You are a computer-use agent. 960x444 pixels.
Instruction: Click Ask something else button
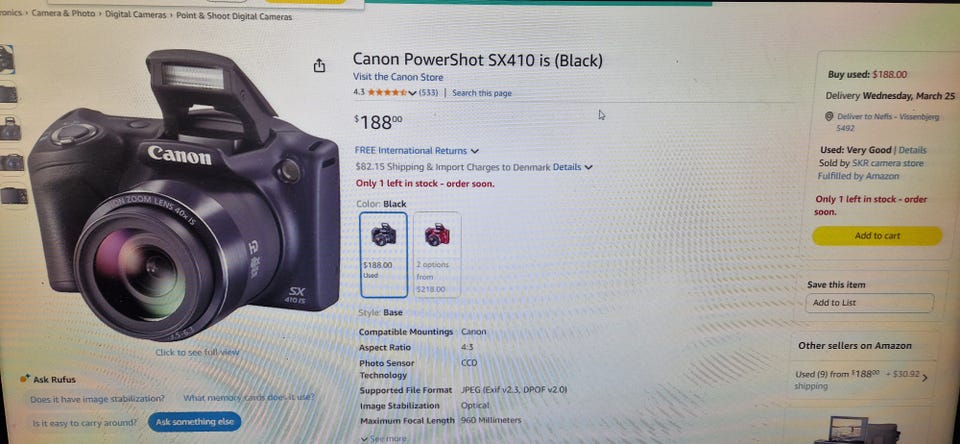click(195, 422)
